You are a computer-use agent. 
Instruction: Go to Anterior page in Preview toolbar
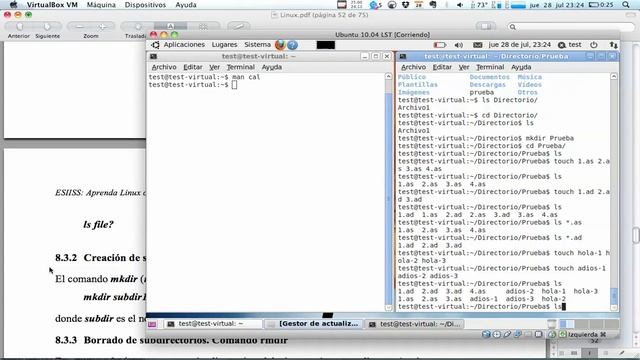point(19,27)
